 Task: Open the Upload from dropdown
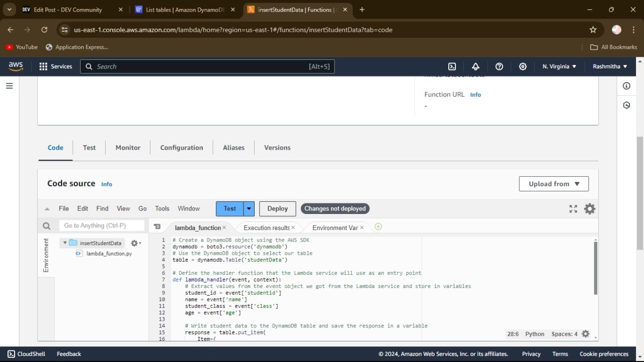(553, 184)
